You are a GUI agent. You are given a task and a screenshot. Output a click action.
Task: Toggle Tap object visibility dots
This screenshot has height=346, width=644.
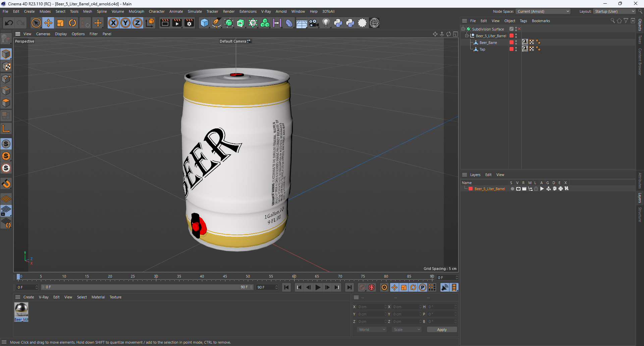(516, 49)
